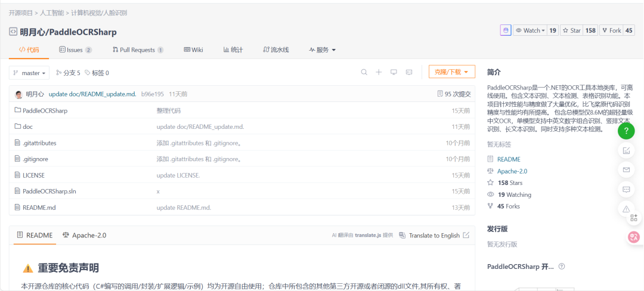This screenshot has height=291, width=644.
Task: Click the green help question mark button
Action: coord(626,131)
